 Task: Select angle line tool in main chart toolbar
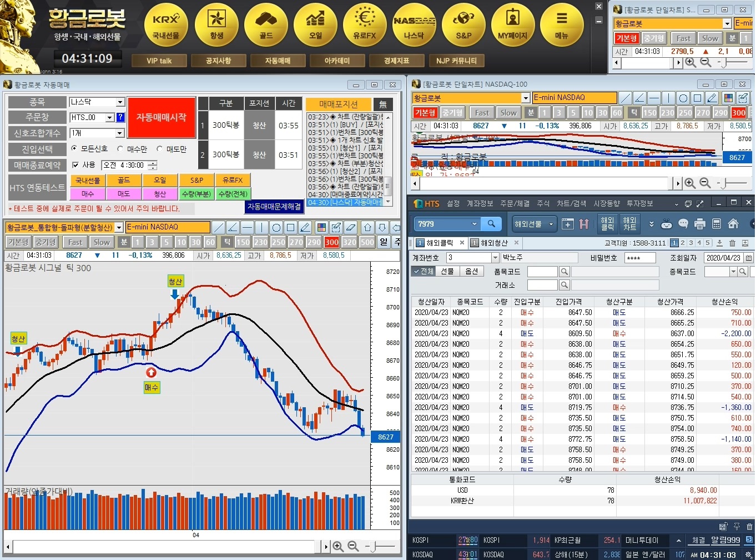233,227
